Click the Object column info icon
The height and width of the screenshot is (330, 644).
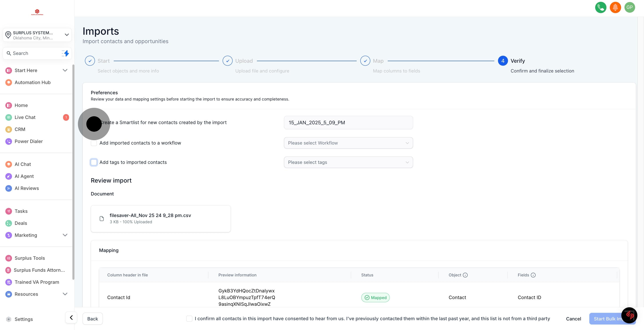click(x=465, y=275)
